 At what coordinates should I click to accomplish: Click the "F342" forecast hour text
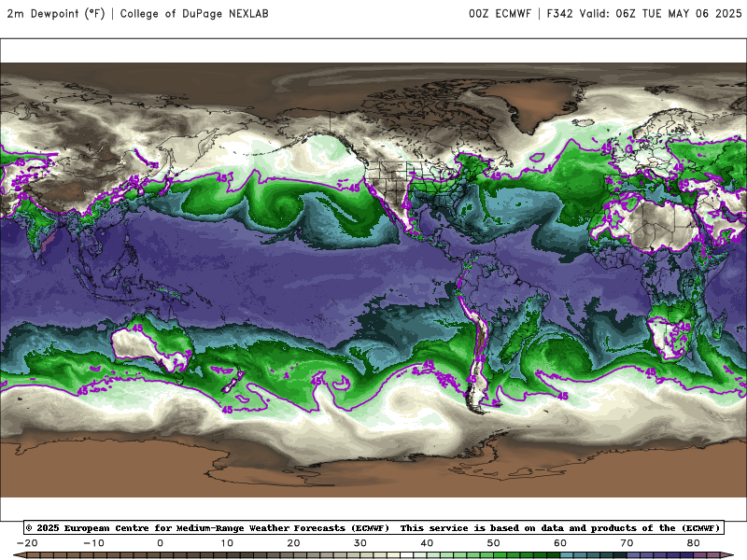(x=559, y=14)
